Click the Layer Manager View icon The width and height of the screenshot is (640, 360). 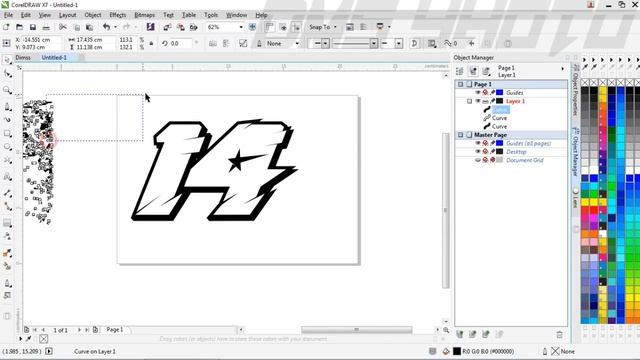click(486, 71)
